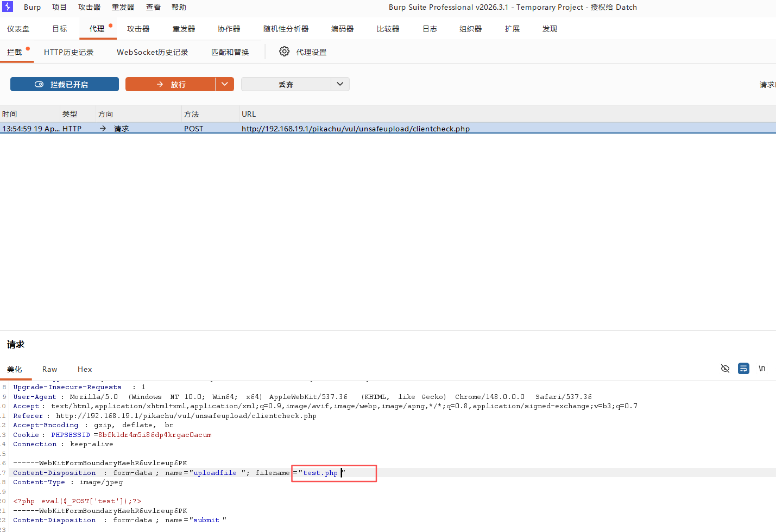Click the POST method cell
This screenshot has height=532, width=776.
(x=193, y=129)
